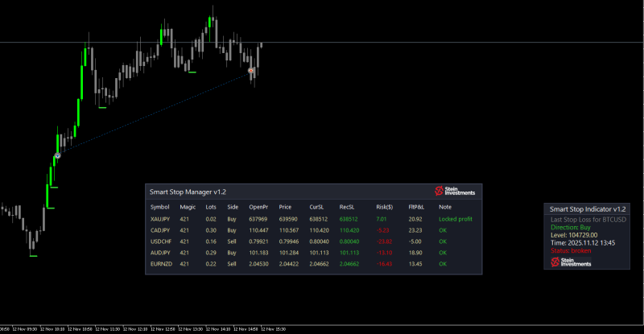Click EURNZD open price 2.04530
The height and width of the screenshot is (334, 644).
point(258,264)
